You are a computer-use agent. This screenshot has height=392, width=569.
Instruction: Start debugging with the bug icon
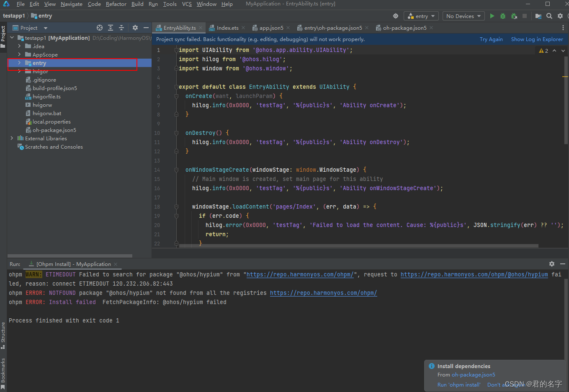(x=503, y=16)
